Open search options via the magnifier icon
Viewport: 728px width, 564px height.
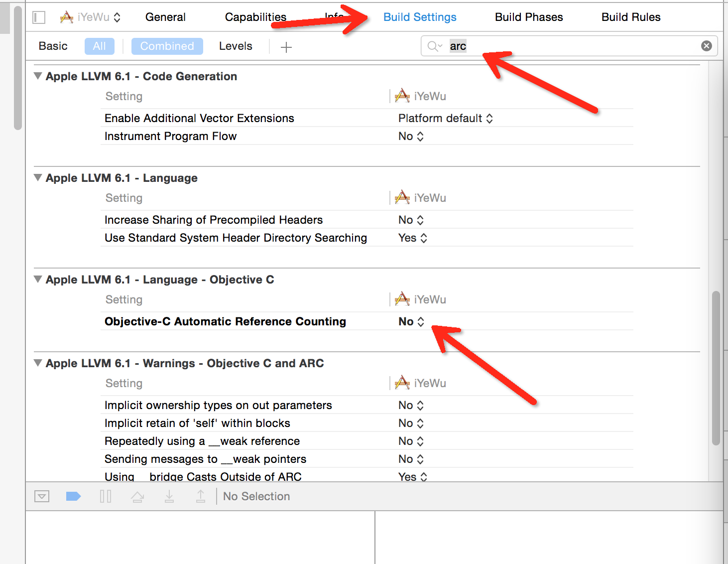click(x=434, y=46)
